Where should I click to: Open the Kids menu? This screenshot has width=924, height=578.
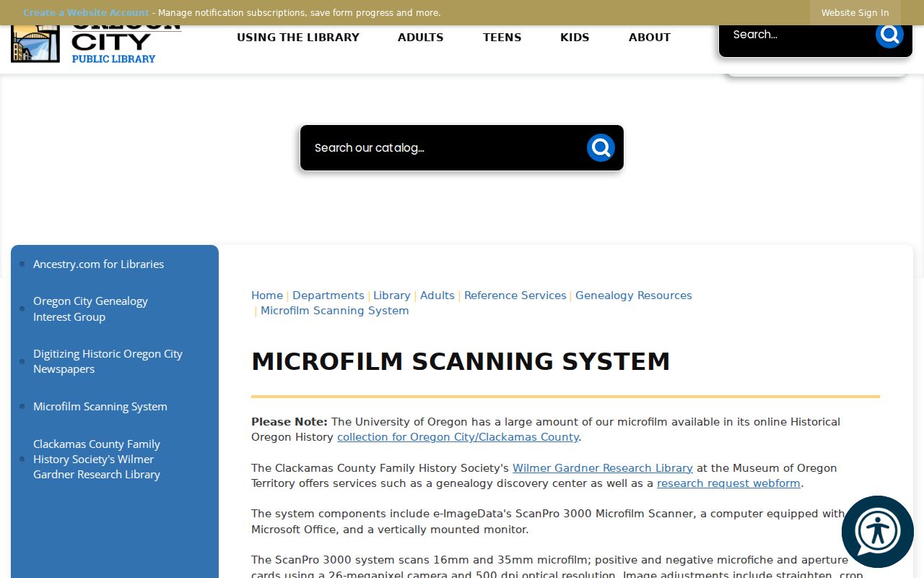[x=575, y=38]
